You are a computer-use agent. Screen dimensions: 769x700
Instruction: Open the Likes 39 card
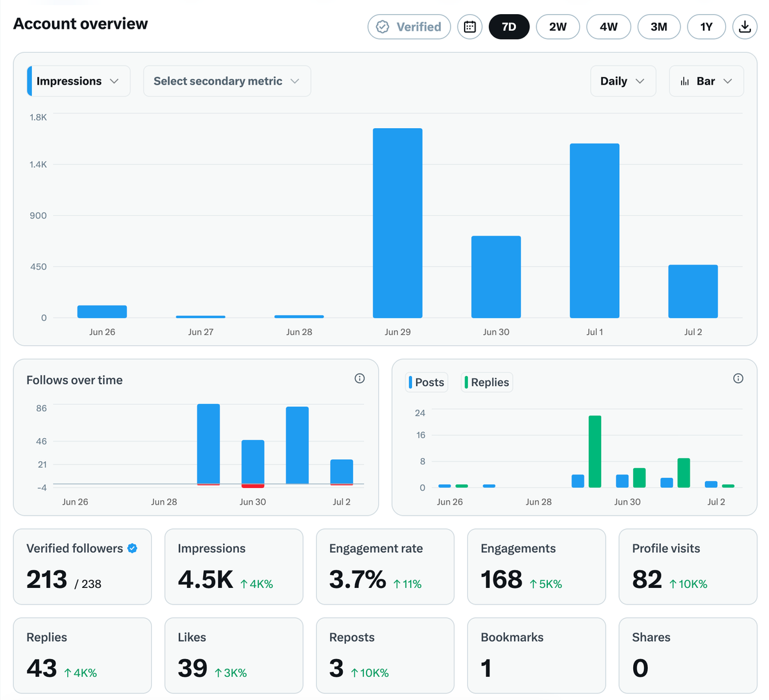[234, 655]
